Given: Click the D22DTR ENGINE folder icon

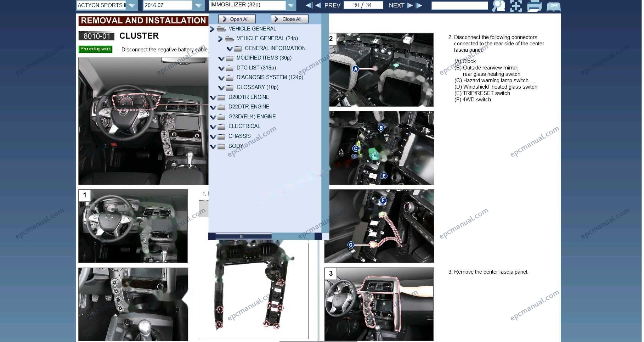Looking at the screenshot, I should (221, 107).
